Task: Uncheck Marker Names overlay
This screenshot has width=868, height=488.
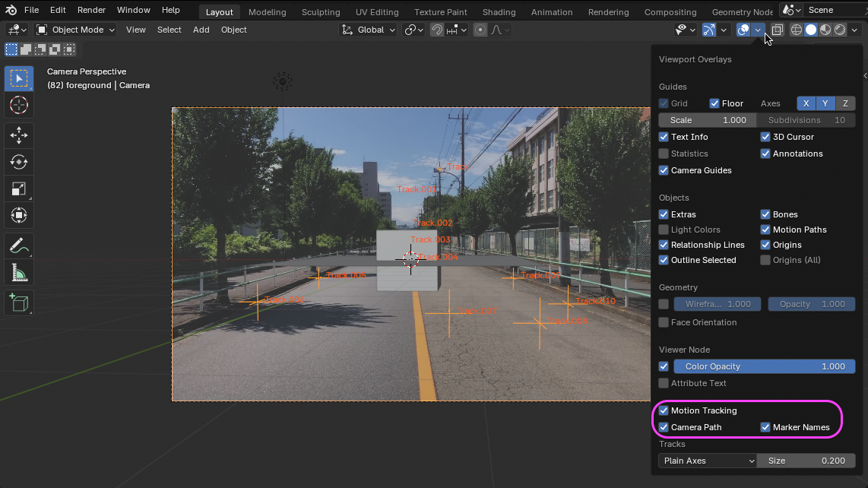Action: 765,427
